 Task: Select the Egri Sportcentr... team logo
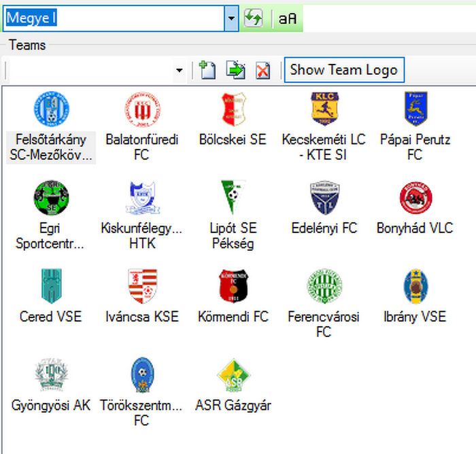click(x=51, y=198)
